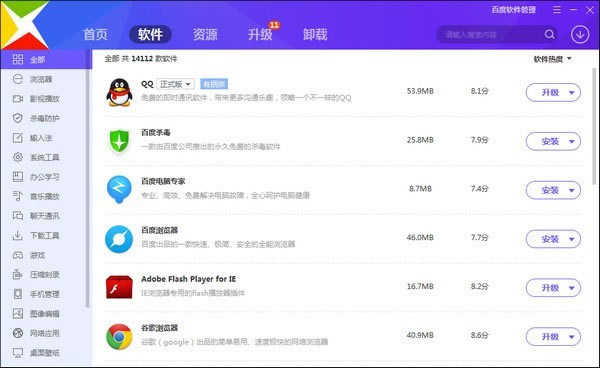Click the 系统工具 gear icon

point(18,157)
